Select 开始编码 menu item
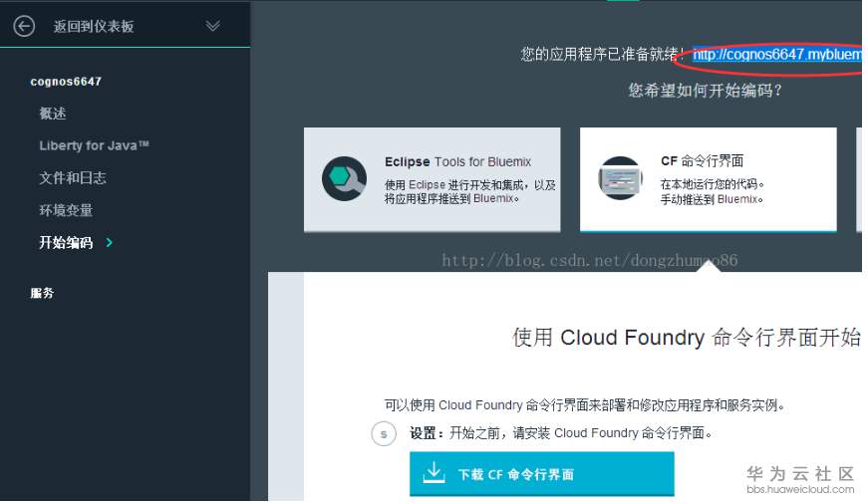 click(66, 242)
